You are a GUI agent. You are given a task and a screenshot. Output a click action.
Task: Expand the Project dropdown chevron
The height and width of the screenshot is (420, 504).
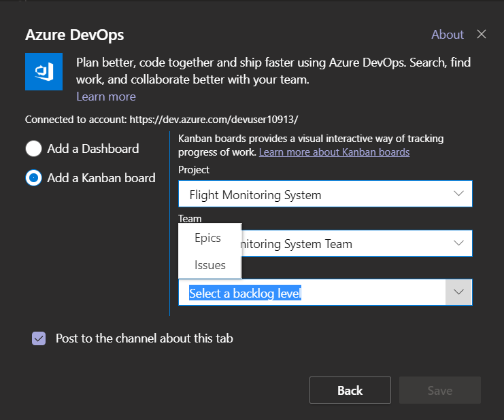[458, 194]
